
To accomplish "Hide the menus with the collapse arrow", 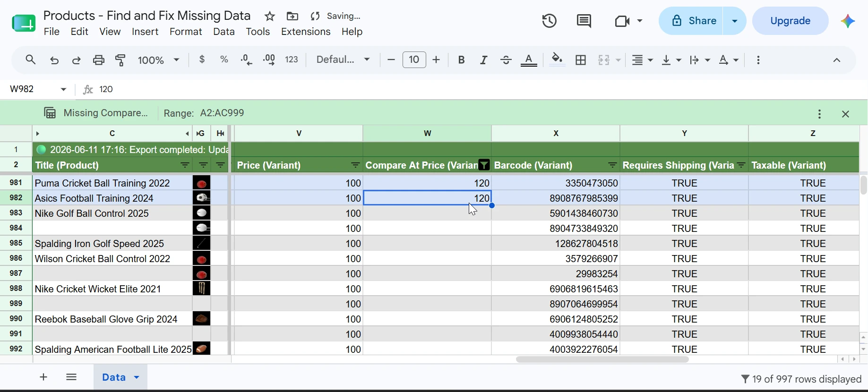I will tap(837, 60).
